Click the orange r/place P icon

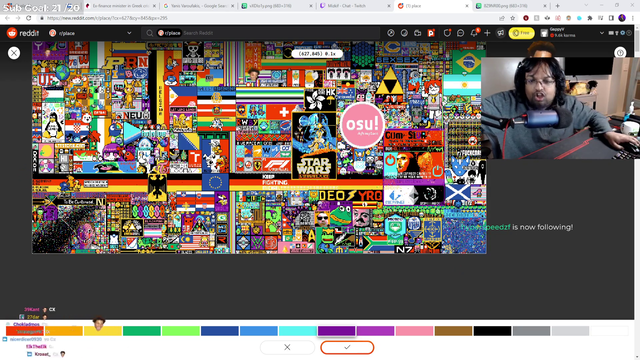pyautogui.click(x=431, y=33)
